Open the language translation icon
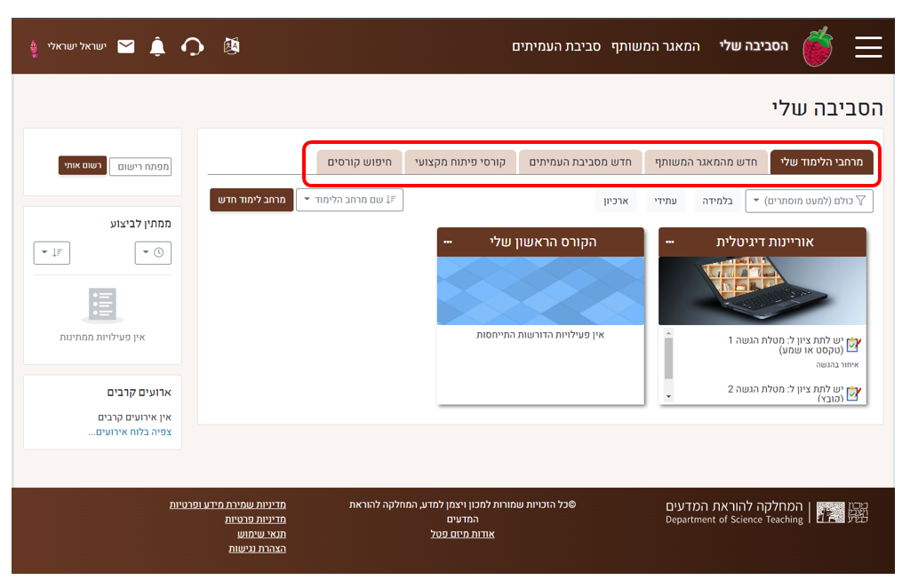This screenshot has height=588, width=910. click(x=231, y=46)
